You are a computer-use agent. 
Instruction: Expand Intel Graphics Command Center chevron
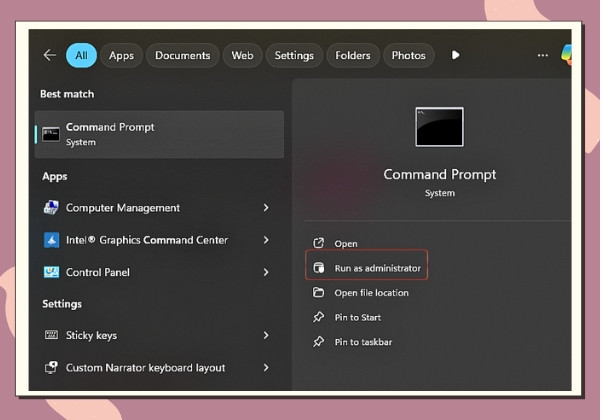[x=266, y=240]
